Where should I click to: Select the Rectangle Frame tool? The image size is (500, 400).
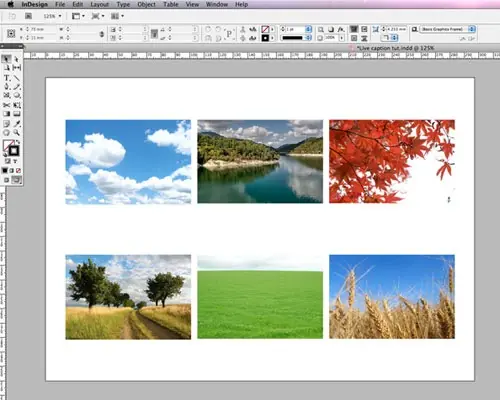[6, 95]
